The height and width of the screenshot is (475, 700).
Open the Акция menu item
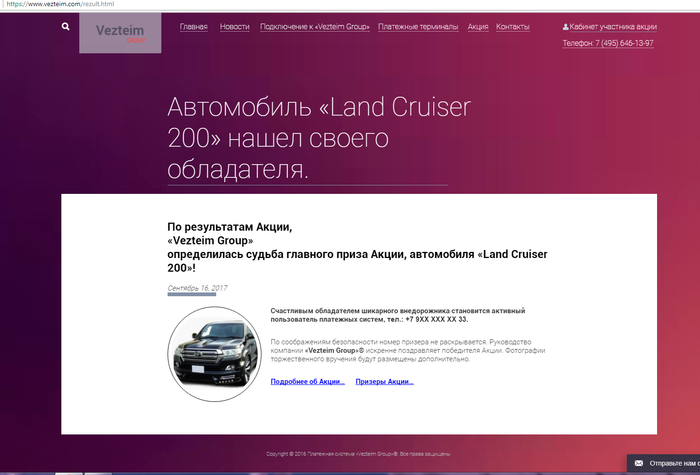pyautogui.click(x=478, y=27)
